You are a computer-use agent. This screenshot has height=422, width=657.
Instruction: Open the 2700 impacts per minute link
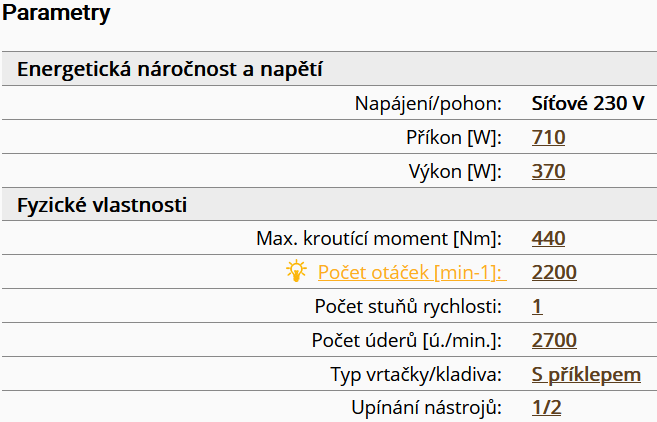(554, 340)
